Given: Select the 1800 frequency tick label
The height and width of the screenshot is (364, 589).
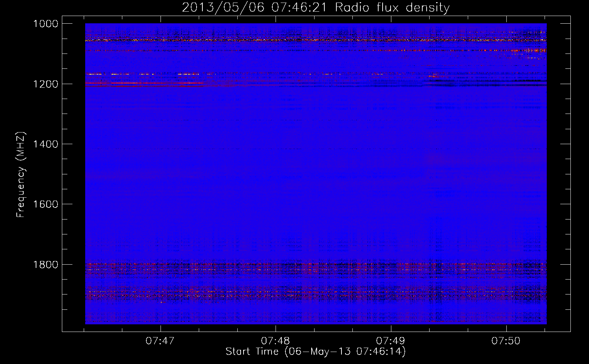Looking at the screenshot, I should (x=46, y=264).
